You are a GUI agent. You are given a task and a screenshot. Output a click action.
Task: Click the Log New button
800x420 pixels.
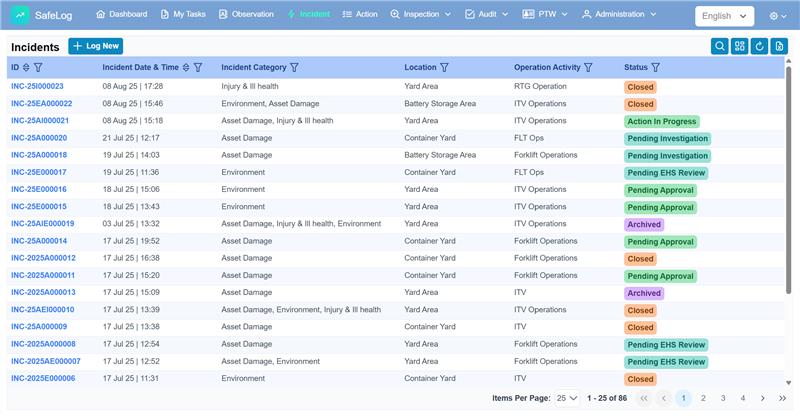[96, 46]
